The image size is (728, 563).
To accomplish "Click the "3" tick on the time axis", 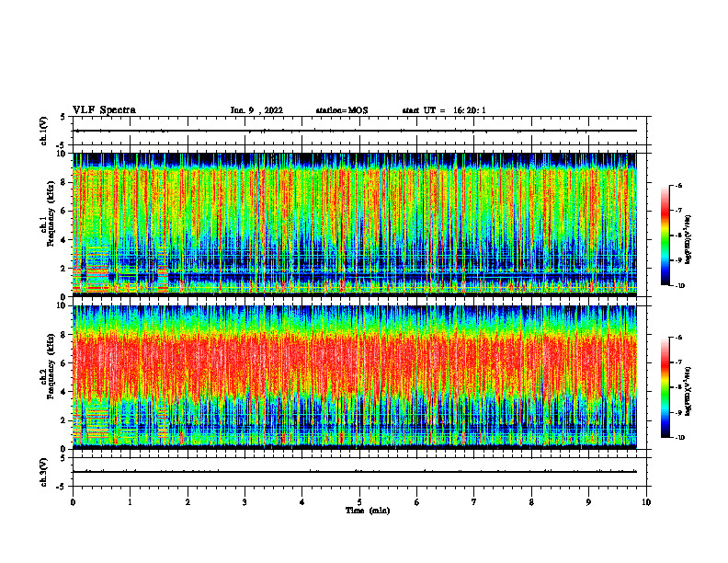I will 245,502.
